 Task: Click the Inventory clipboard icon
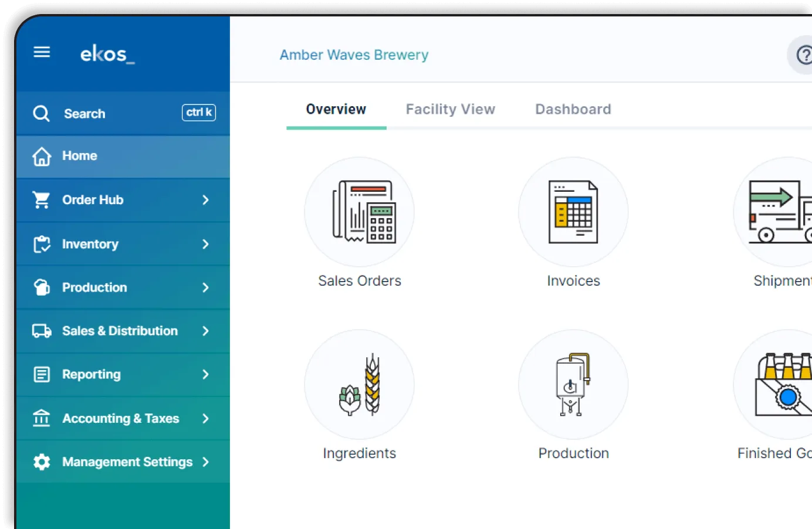point(42,244)
